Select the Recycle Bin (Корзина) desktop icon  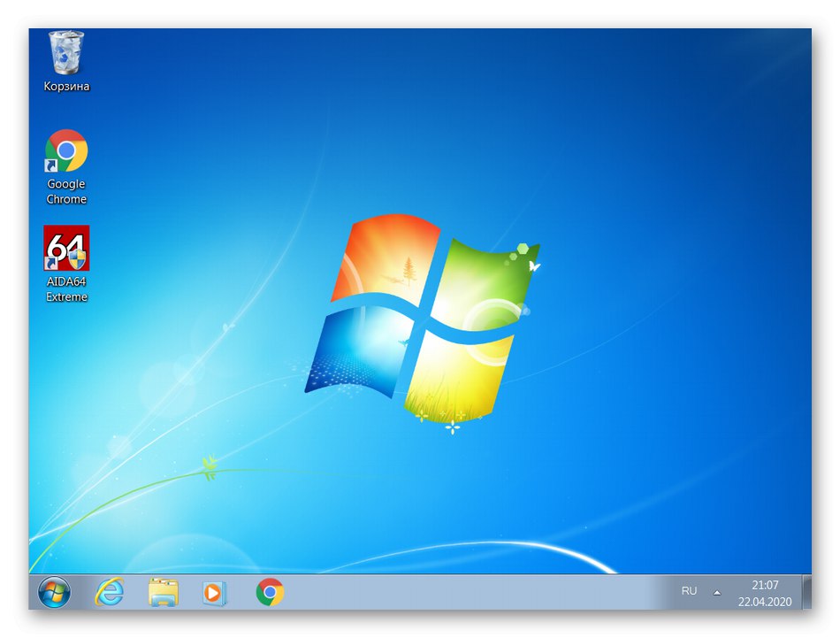click(x=66, y=61)
